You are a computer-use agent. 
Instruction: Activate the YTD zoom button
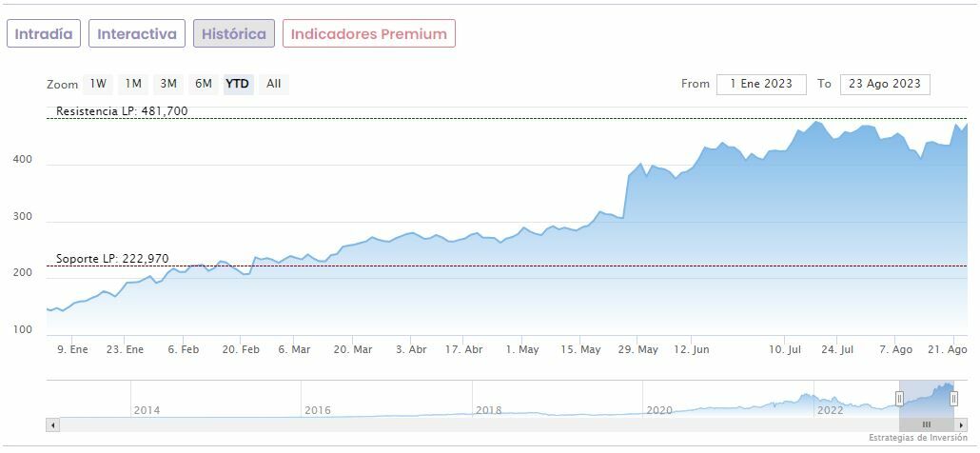click(237, 84)
